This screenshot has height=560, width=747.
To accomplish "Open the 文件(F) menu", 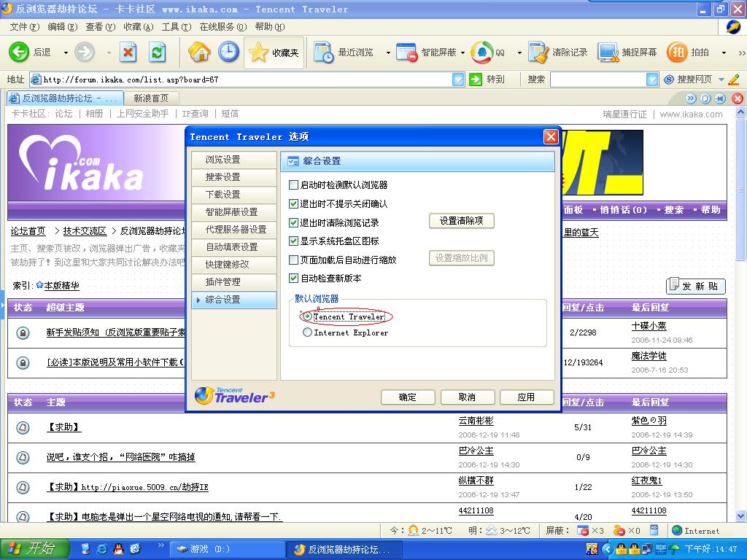I will [x=24, y=27].
